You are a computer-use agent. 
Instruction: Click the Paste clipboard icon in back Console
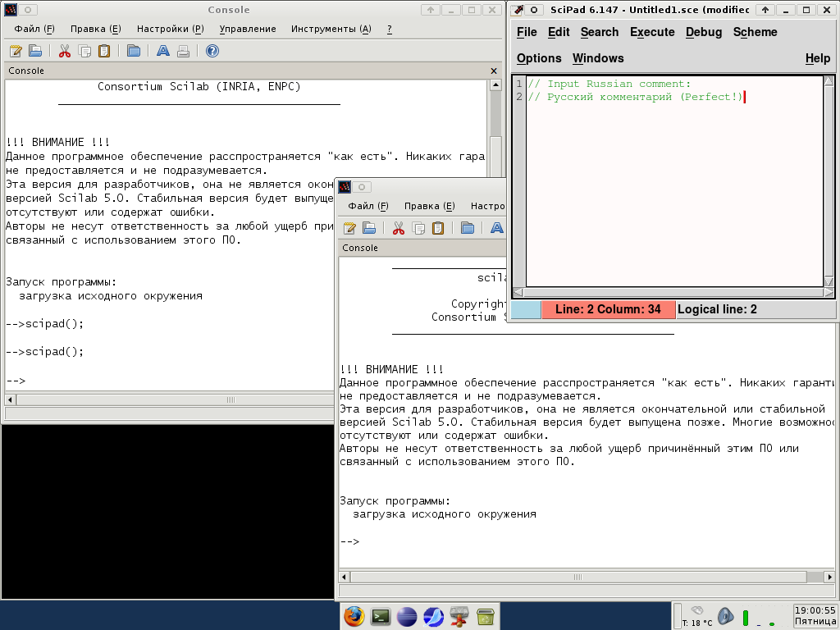click(x=104, y=51)
